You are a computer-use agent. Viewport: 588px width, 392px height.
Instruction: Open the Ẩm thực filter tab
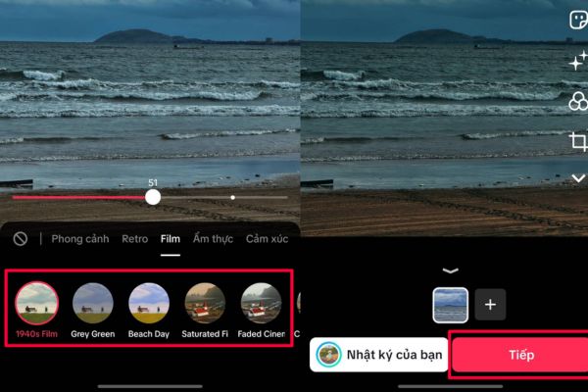(x=213, y=239)
